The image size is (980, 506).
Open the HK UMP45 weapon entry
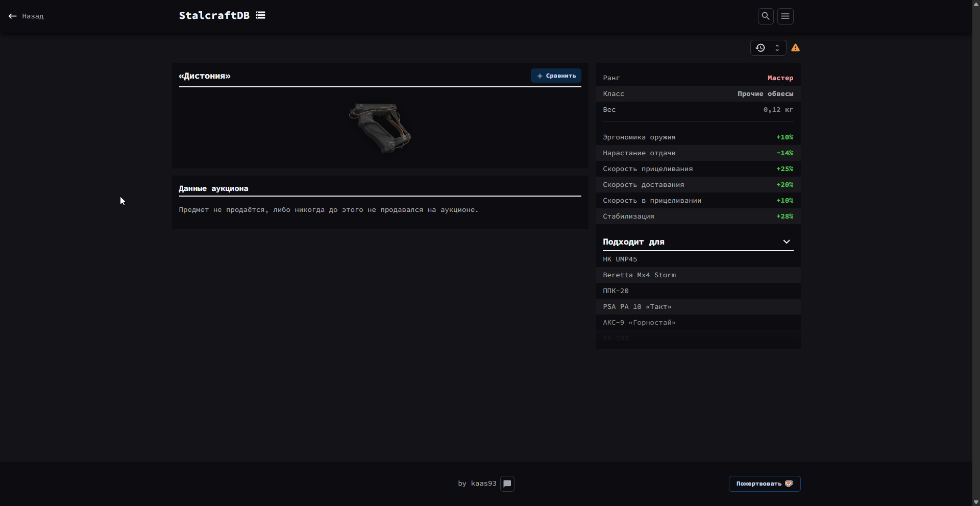620,259
